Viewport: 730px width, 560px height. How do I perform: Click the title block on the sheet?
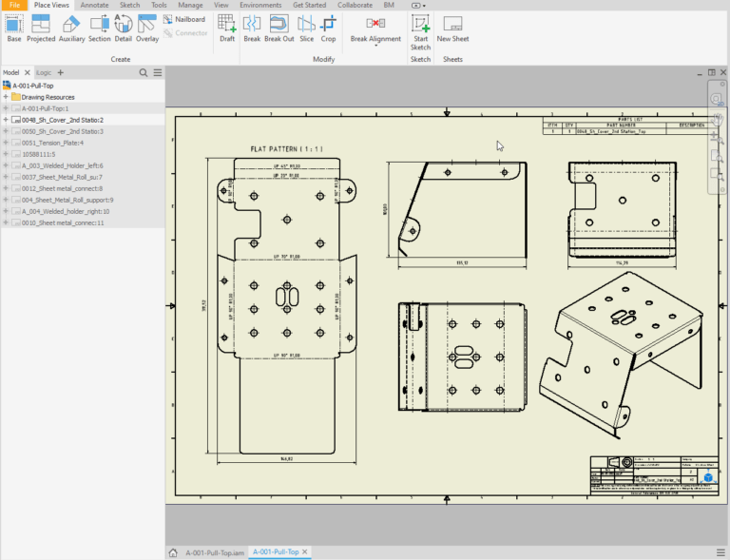click(x=654, y=475)
